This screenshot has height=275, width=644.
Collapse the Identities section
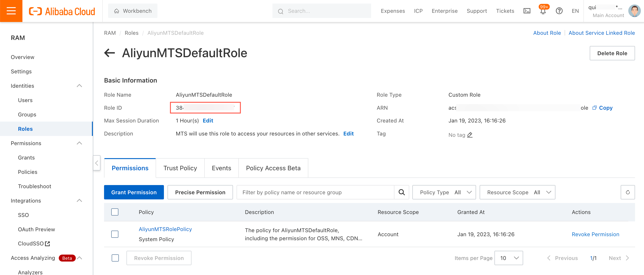79,86
